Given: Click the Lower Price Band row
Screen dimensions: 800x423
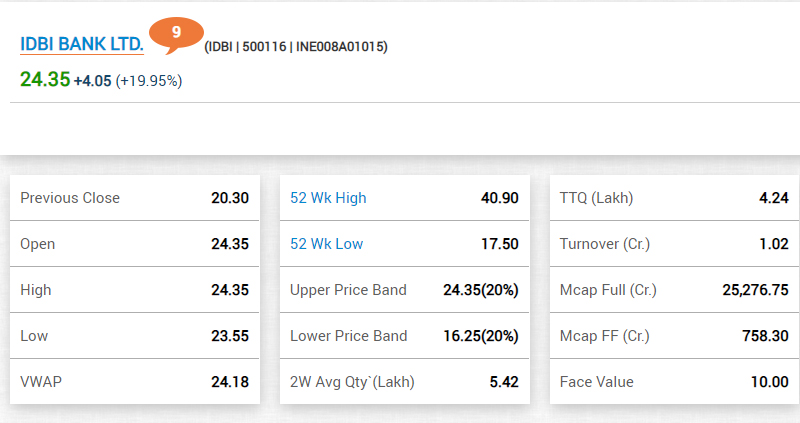Looking at the screenshot, I should tap(405, 336).
